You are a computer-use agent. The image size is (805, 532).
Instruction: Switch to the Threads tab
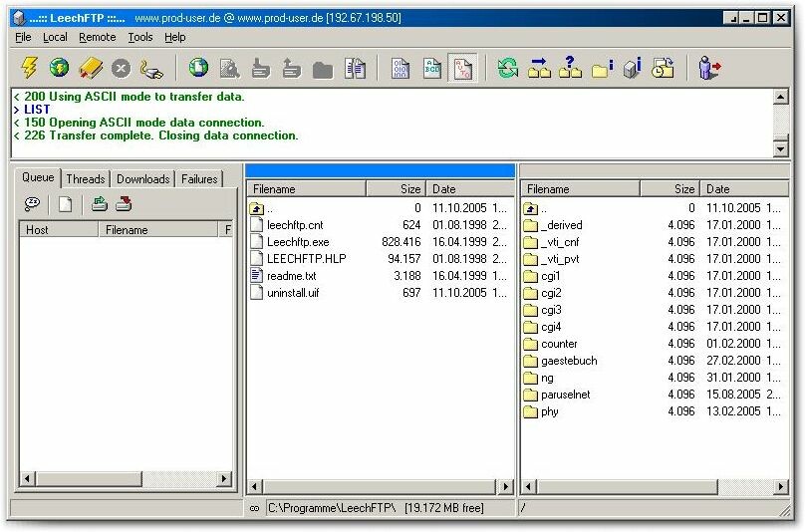(86, 179)
